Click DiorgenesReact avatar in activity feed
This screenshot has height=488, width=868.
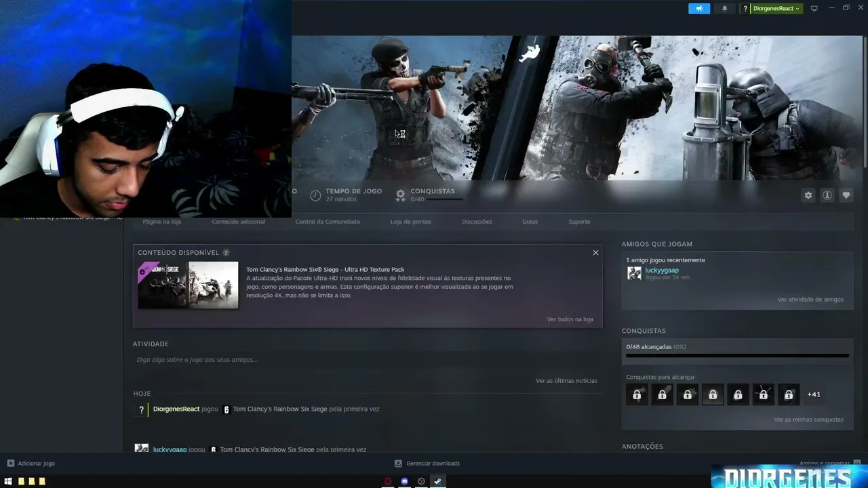tap(141, 409)
